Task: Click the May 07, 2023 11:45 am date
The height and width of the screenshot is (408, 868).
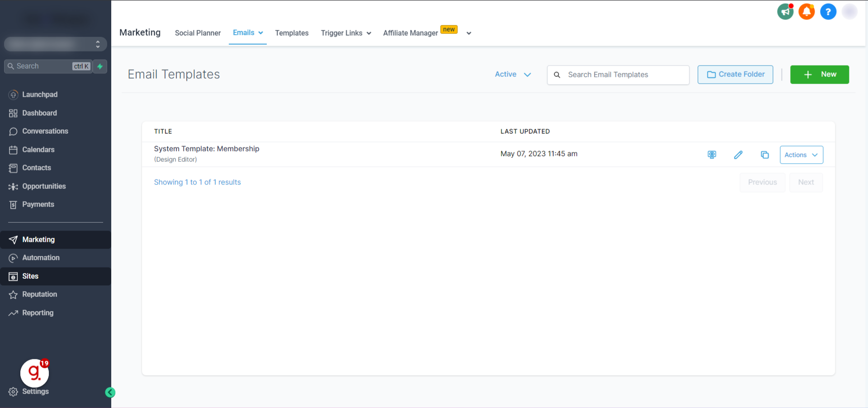Action: pyautogui.click(x=539, y=154)
